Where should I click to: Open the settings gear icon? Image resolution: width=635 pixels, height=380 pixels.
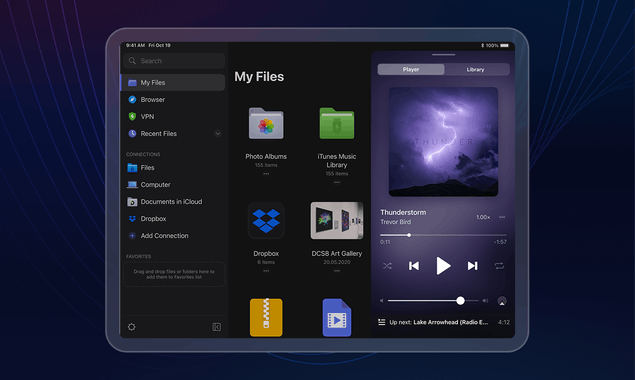coord(132,327)
